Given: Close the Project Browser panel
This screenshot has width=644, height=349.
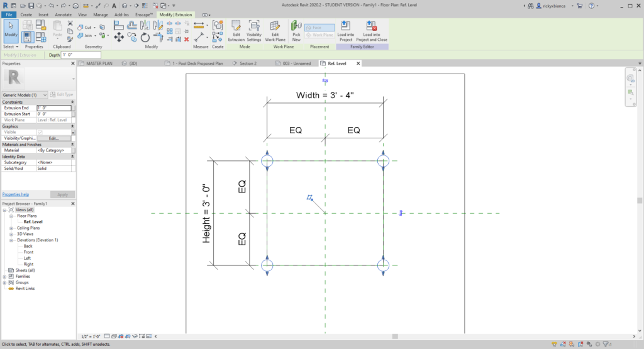Looking at the screenshot, I should point(73,204).
